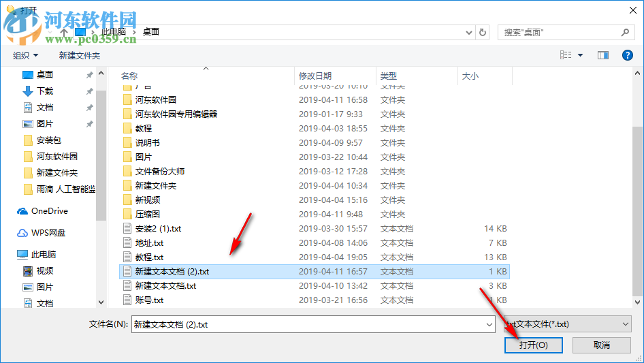
Task: Select 此电脑 in the navigation pane
Action: [43, 255]
